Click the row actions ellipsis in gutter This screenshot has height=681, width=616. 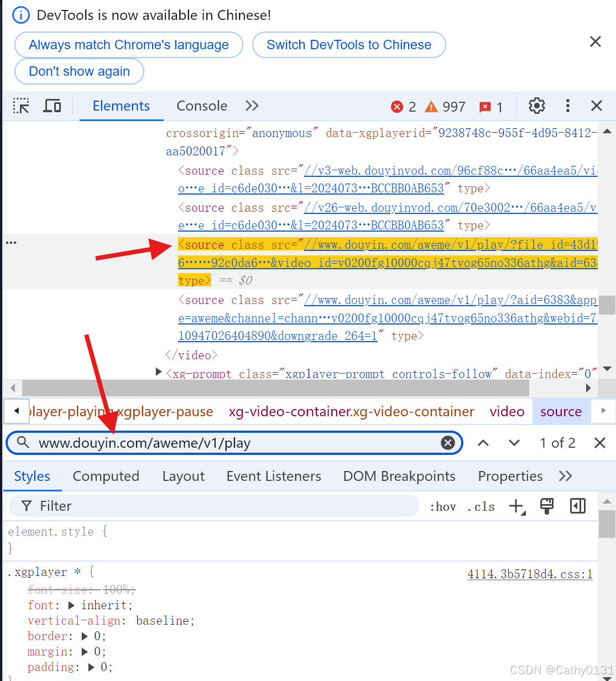[11, 243]
